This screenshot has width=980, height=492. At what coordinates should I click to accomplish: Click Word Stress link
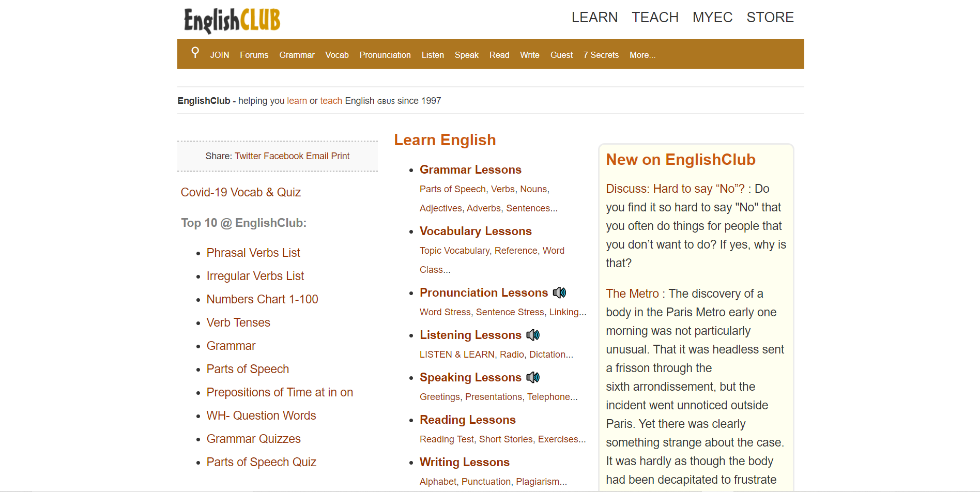[x=445, y=312]
